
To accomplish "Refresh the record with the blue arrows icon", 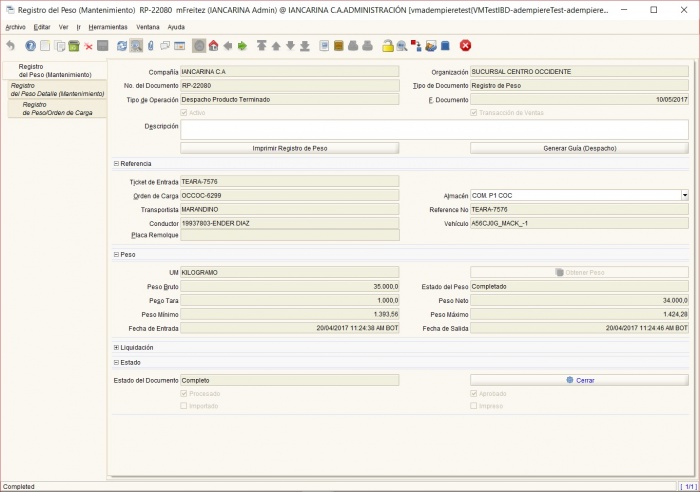I will click(x=121, y=46).
